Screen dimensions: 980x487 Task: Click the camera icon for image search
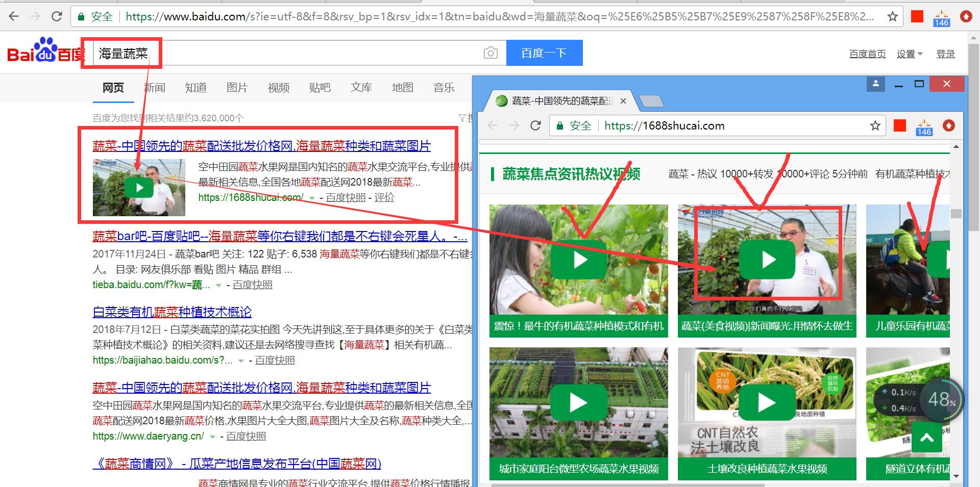tap(490, 53)
